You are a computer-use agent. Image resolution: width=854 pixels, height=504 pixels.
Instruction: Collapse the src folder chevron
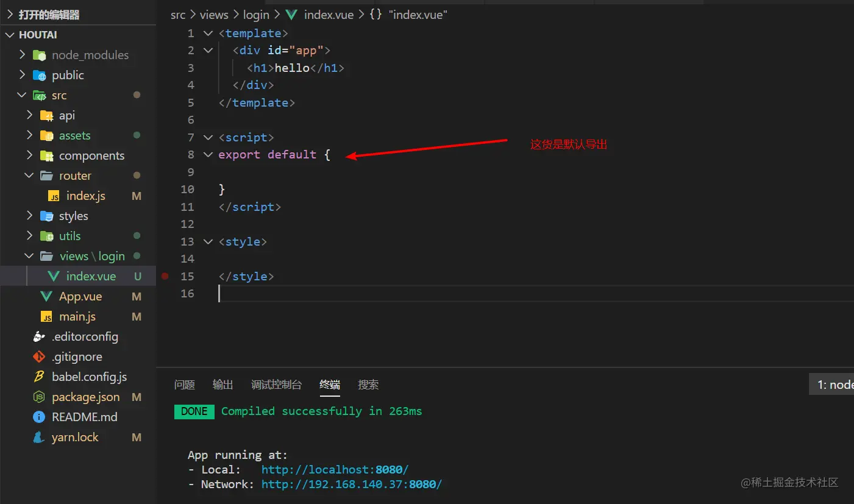[23, 96]
